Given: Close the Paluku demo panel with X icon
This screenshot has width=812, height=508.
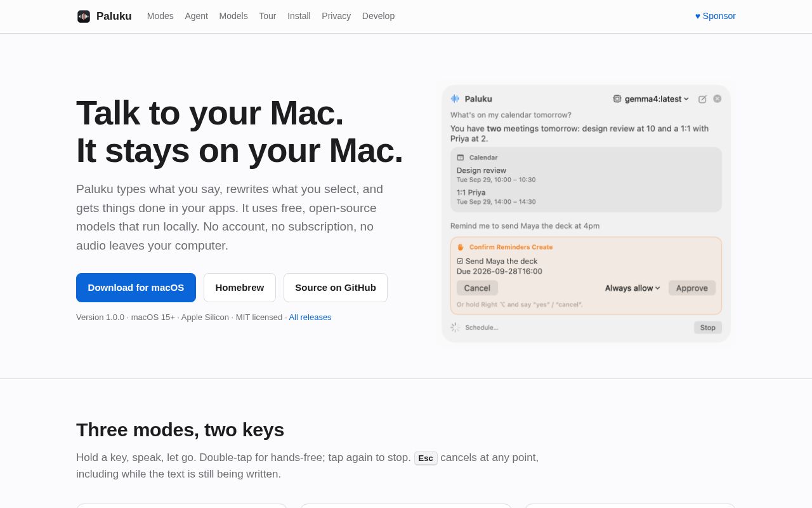Looking at the screenshot, I should [717, 98].
